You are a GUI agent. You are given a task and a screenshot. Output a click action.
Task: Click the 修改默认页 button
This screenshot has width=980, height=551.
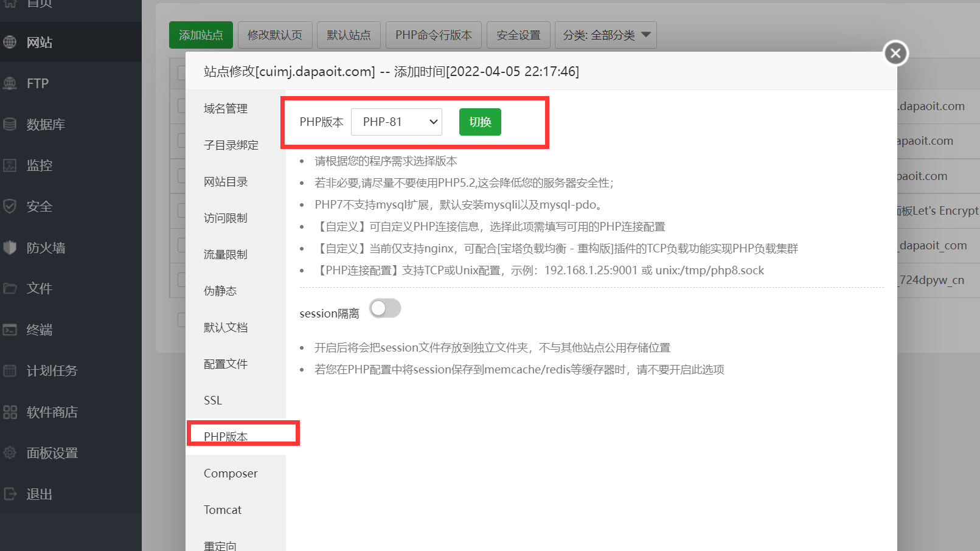pos(275,35)
